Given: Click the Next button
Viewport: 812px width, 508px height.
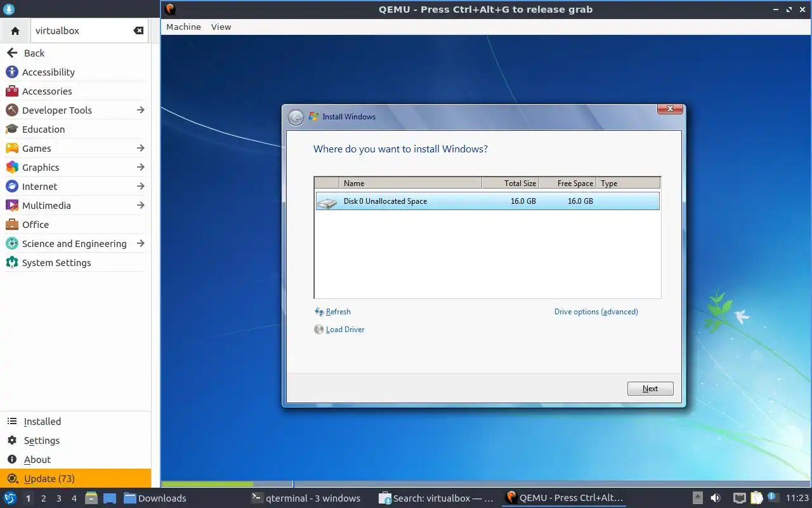Looking at the screenshot, I should pyautogui.click(x=650, y=389).
